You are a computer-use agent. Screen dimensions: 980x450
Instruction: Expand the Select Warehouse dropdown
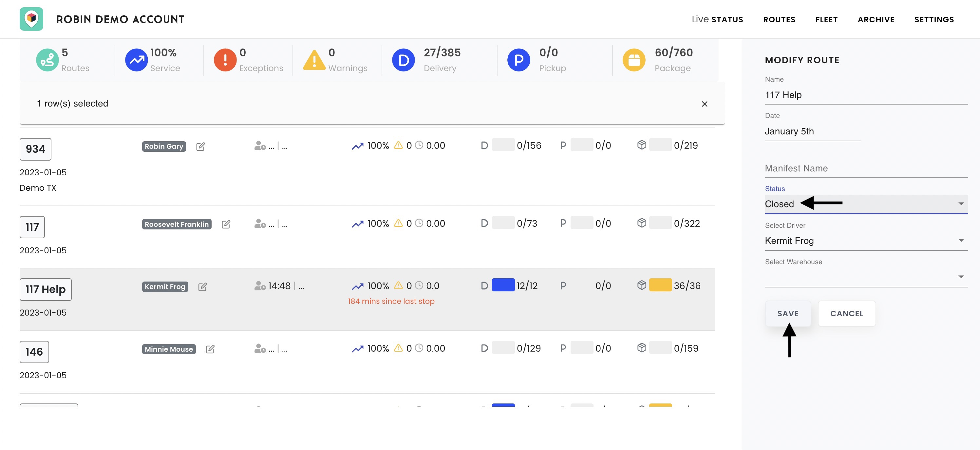[866, 277]
